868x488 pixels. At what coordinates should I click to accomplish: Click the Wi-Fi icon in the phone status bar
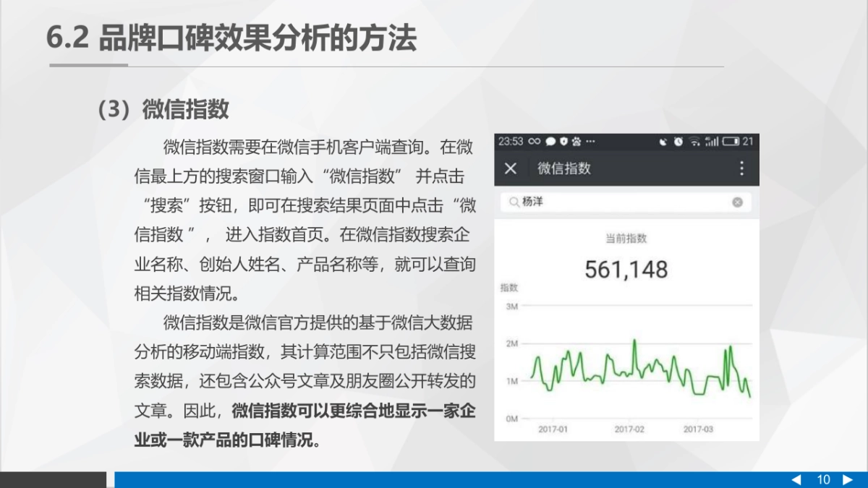pyautogui.click(x=694, y=140)
